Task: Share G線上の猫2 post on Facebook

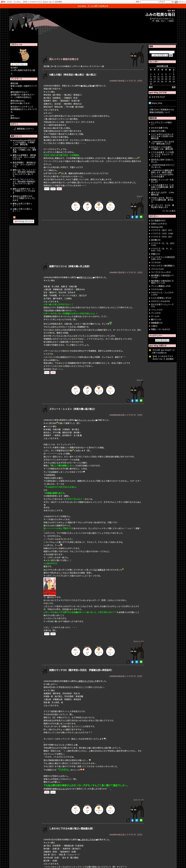Action: 132,217
